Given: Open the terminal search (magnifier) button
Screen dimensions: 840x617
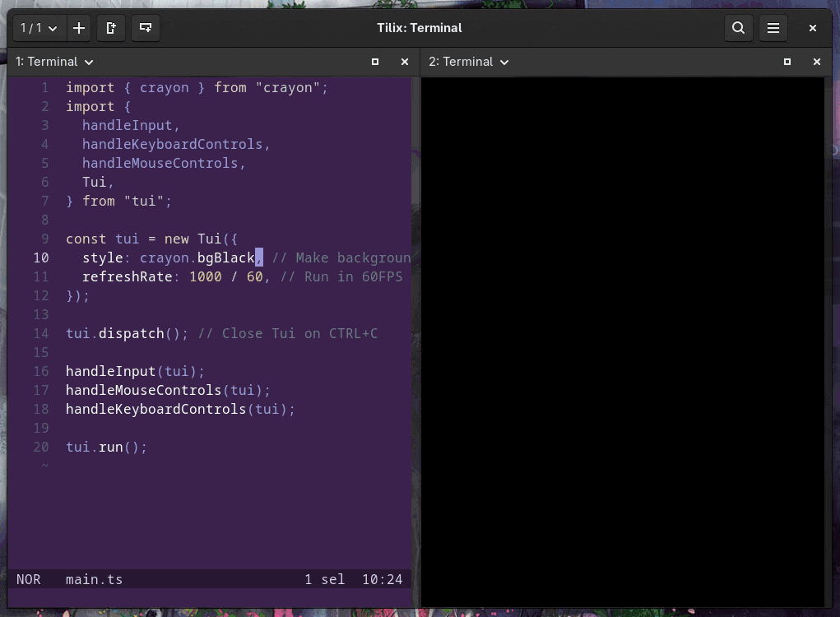Looking at the screenshot, I should [738, 28].
